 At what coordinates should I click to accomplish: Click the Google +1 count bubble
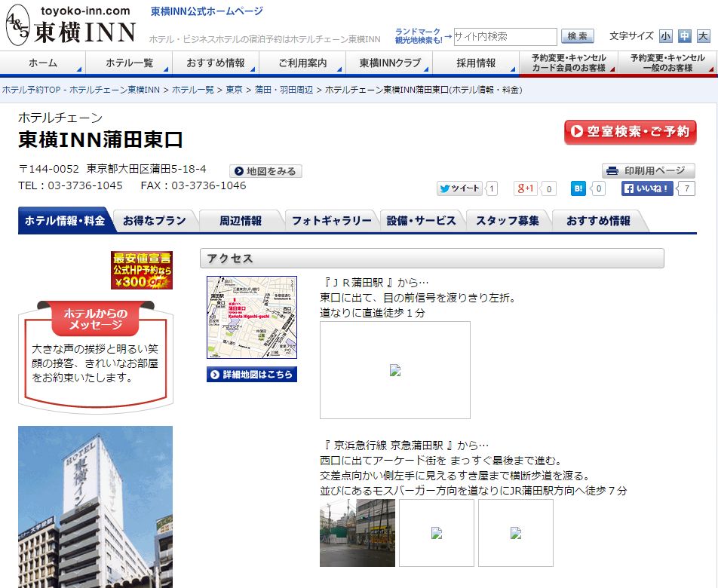[549, 188]
